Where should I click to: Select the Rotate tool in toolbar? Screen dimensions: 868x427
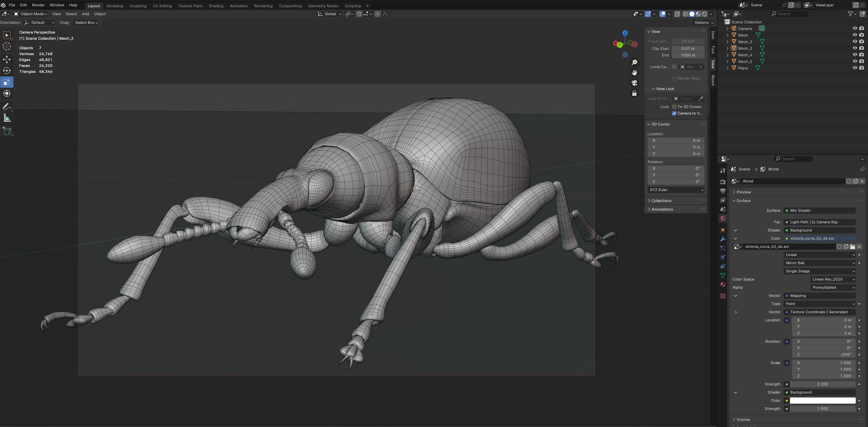(x=7, y=71)
